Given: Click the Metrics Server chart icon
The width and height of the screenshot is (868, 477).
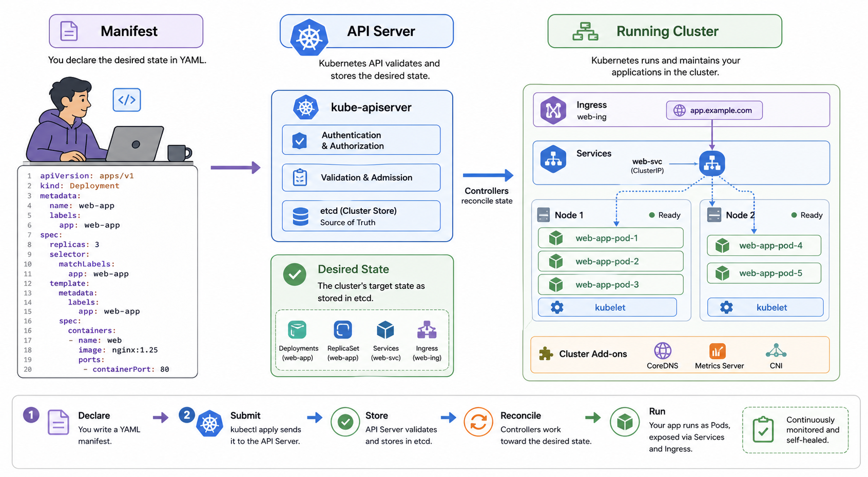Looking at the screenshot, I should point(718,351).
